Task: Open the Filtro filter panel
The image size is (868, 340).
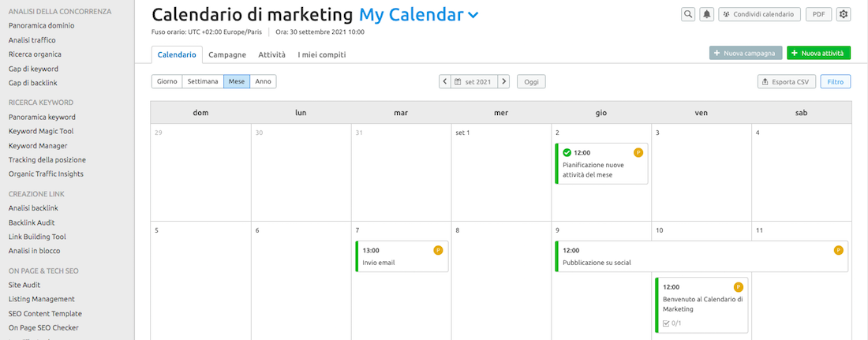Action: (835, 81)
